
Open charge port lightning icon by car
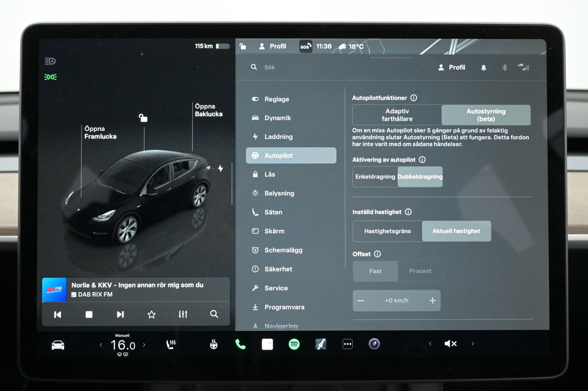tap(221, 168)
